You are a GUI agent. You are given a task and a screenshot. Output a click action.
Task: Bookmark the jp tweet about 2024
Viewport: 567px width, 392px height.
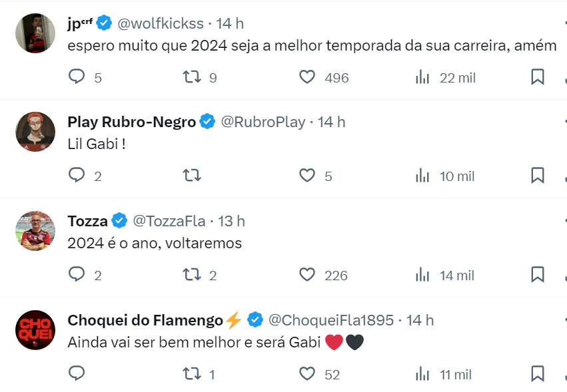[538, 77]
